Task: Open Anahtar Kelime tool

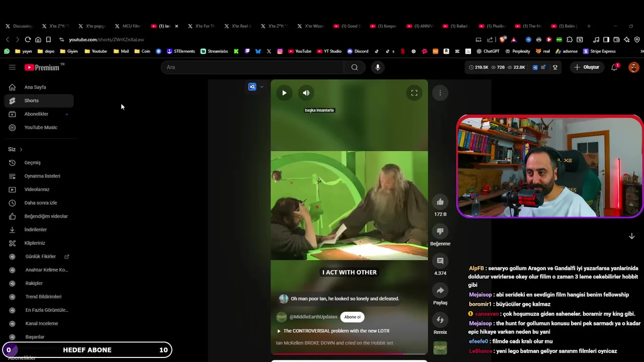Action: (39, 270)
